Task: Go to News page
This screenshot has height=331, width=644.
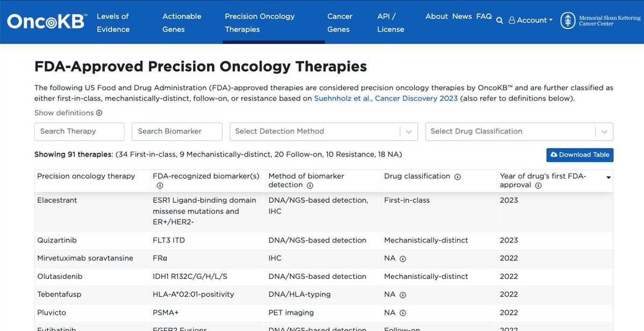Action: point(462,16)
